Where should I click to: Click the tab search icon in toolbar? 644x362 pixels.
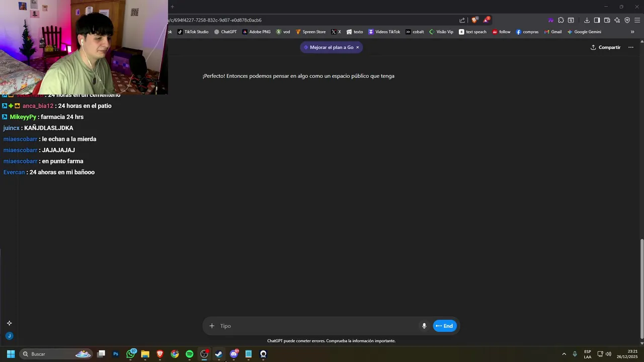pos(571,20)
